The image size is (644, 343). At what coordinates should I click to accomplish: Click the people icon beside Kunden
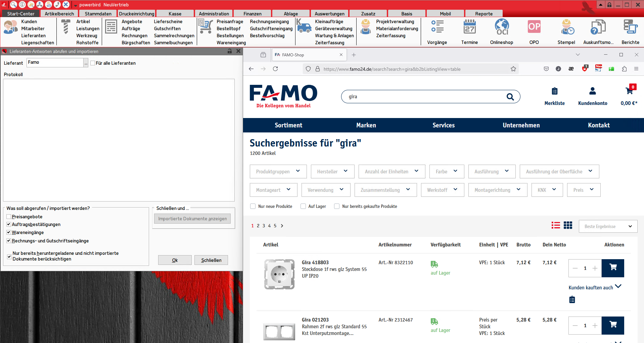coord(10,27)
